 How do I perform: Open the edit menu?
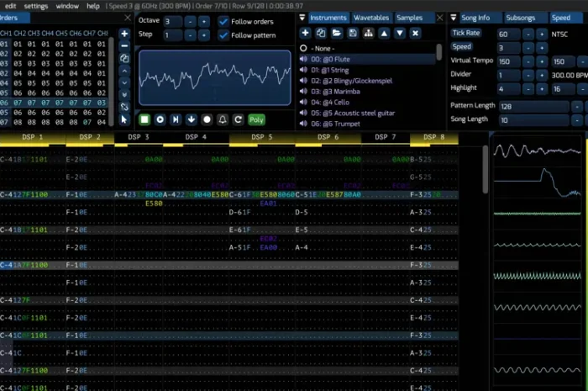10,6
